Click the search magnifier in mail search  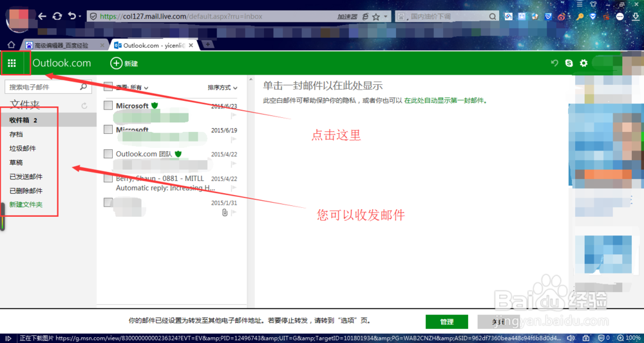pyautogui.click(x=83, y=87)
